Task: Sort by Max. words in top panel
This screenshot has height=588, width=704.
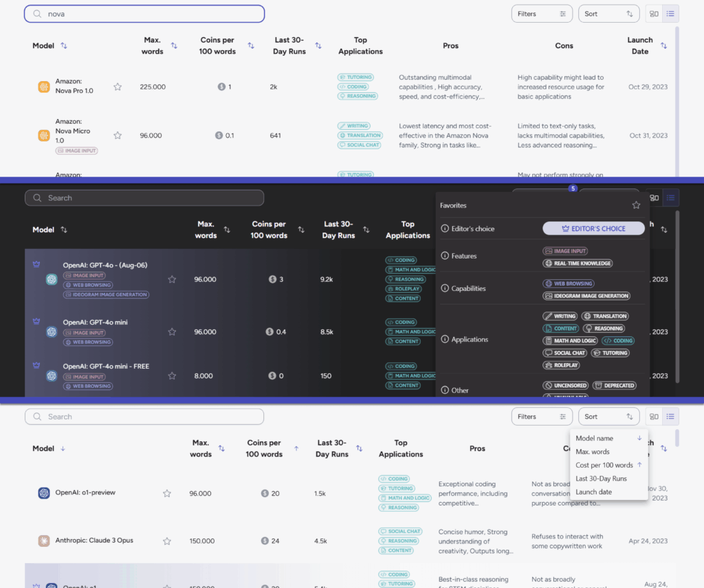Action: (174, 45)
